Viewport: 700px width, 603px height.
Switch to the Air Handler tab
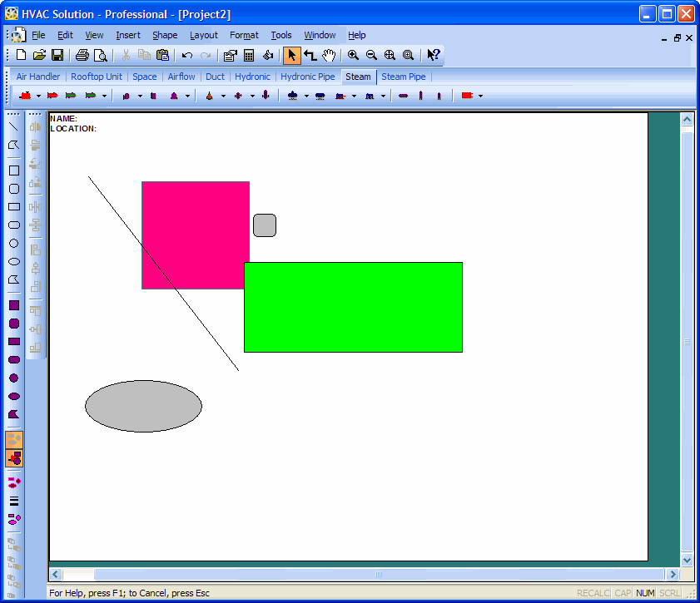pyautogui.click(x=38, y=77)
